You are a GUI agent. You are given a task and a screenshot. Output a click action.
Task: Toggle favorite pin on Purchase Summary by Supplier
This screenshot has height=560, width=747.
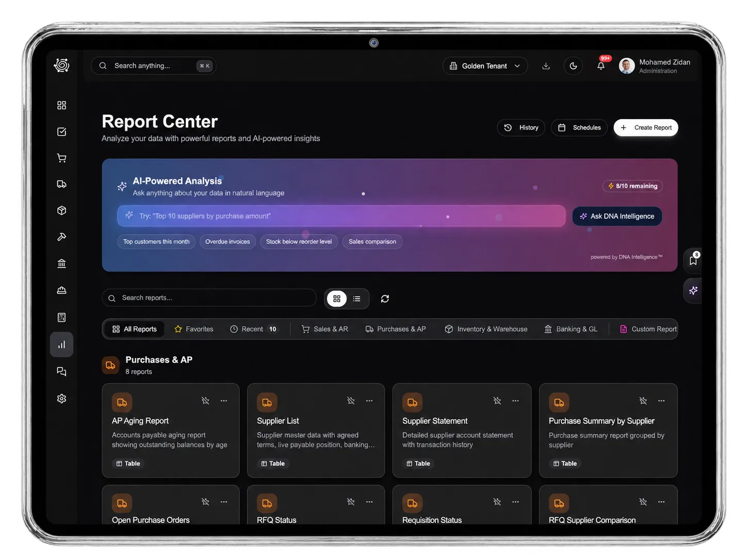[643, 401]
